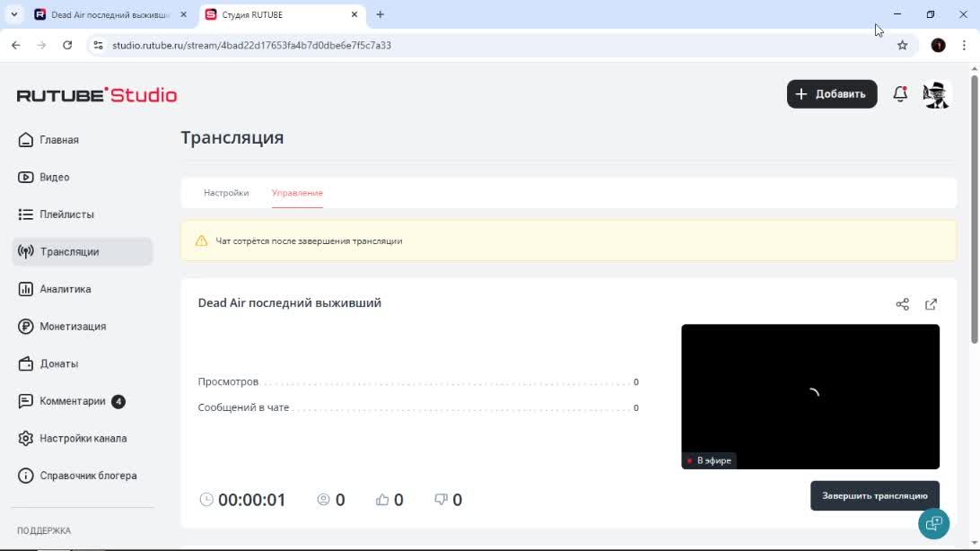Close the Dead Air browser tab
Screen dimensions: 980x551
(x=183, y=14)
